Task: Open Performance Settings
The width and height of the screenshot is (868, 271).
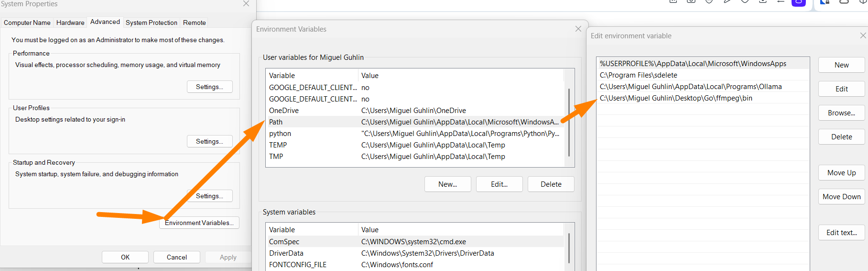Action: pos(209,87)
